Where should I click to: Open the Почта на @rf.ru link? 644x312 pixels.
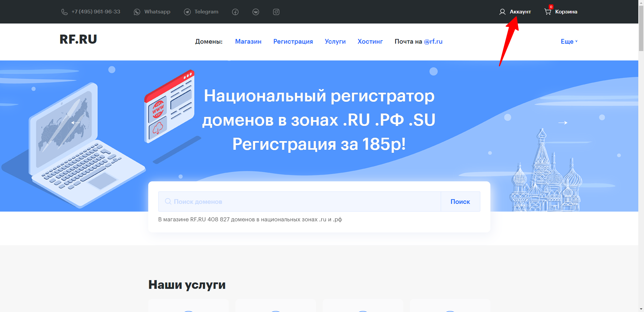418,41
